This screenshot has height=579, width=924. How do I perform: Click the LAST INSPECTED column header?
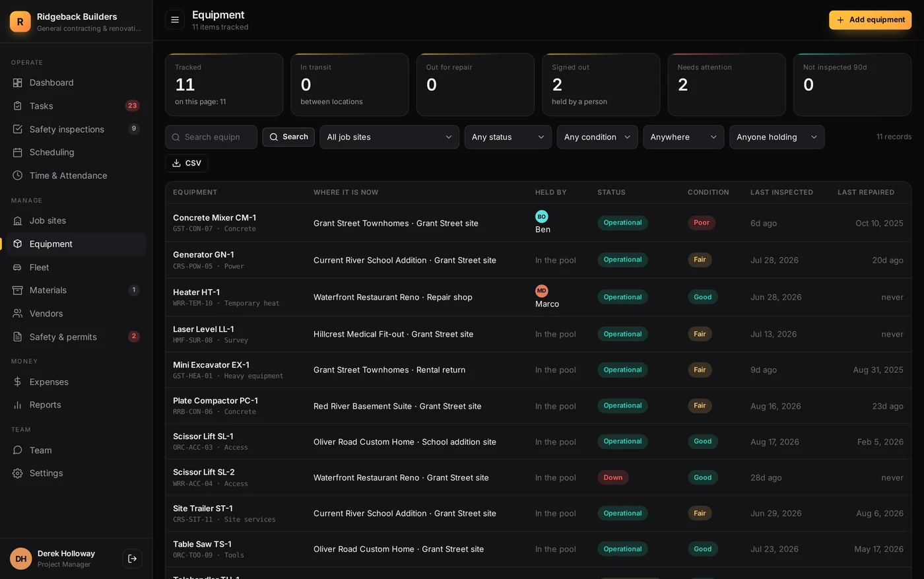coord(781,192)
